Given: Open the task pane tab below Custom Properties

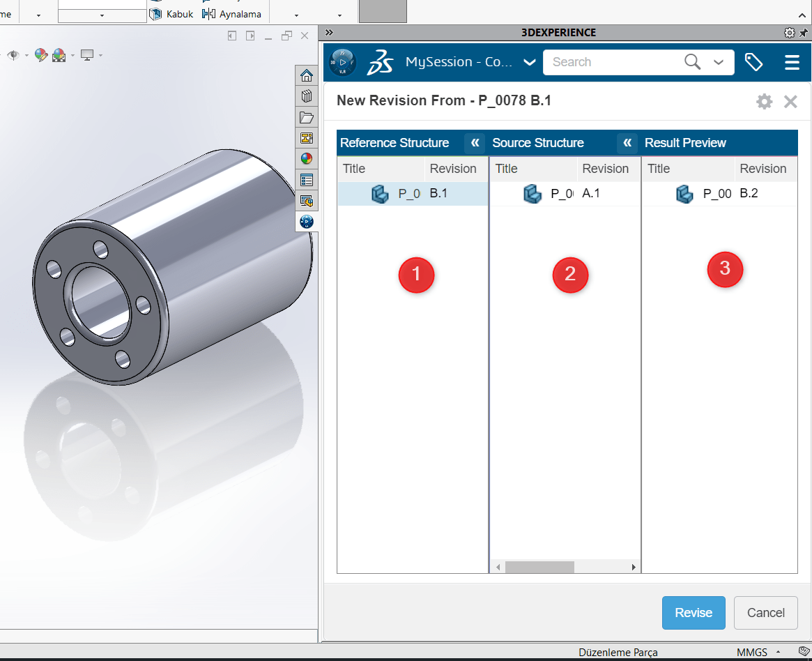Looking at the screenshot, I should point(307,201).
